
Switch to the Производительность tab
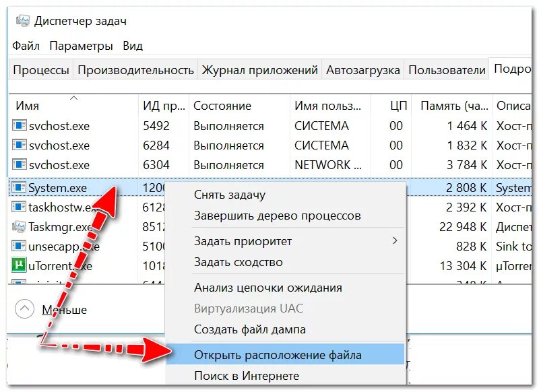135,70
